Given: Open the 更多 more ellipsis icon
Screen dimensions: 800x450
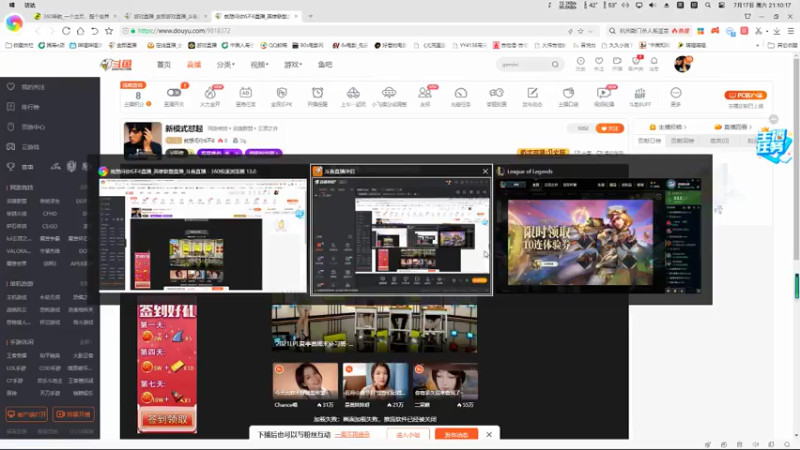Looking at the screenshot, I should pyautogui.click(x=676, y=95).
